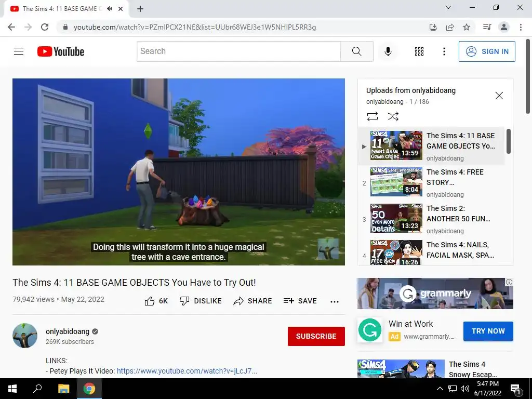Click the Grammarly banner ad
This screenshot has width=532, height=399.
(x=435, y=294)
